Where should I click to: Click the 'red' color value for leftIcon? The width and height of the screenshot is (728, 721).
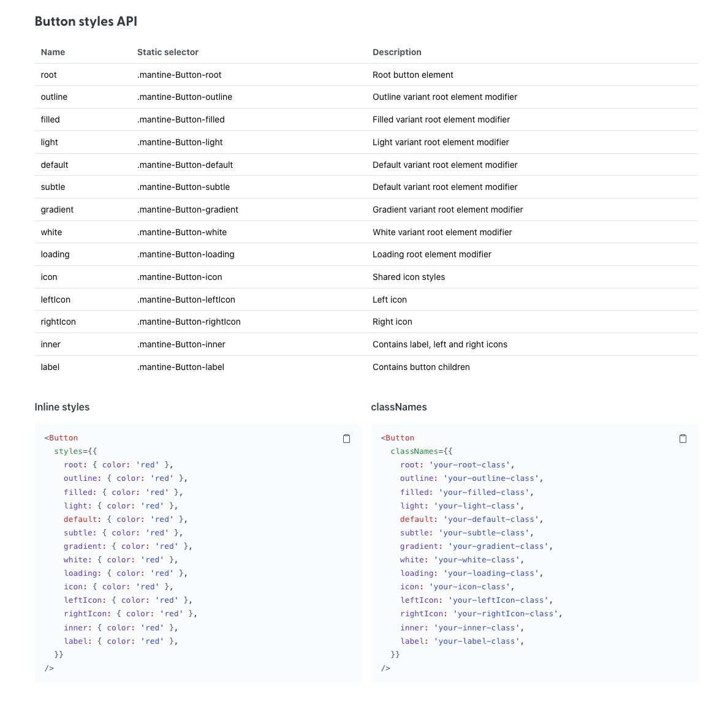pos(167,600)
